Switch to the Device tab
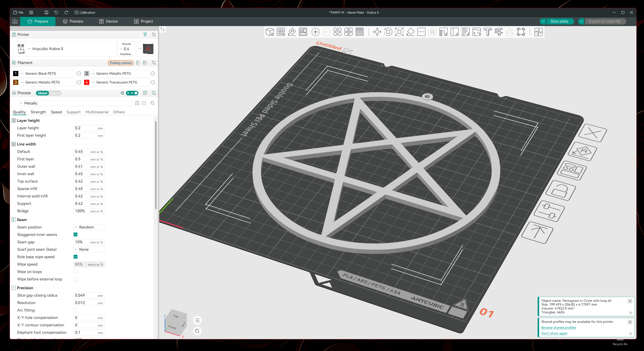Viewport: 644px width, 351px height. point(108,21)
